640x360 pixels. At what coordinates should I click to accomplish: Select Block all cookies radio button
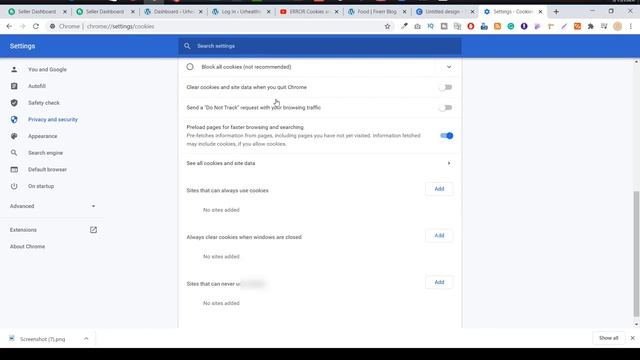pyautogui.click(x=190, y=67)
